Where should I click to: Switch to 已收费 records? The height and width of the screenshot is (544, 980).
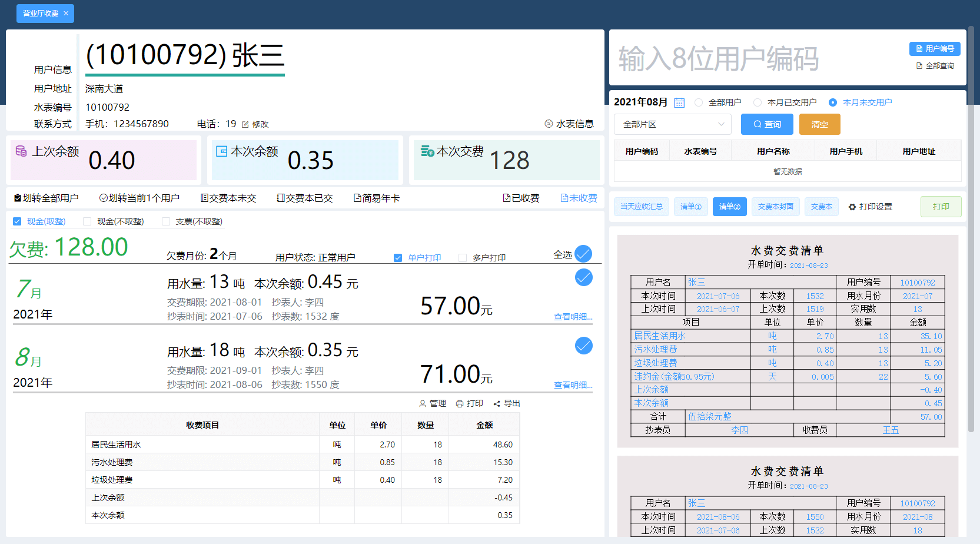point(520,198)
